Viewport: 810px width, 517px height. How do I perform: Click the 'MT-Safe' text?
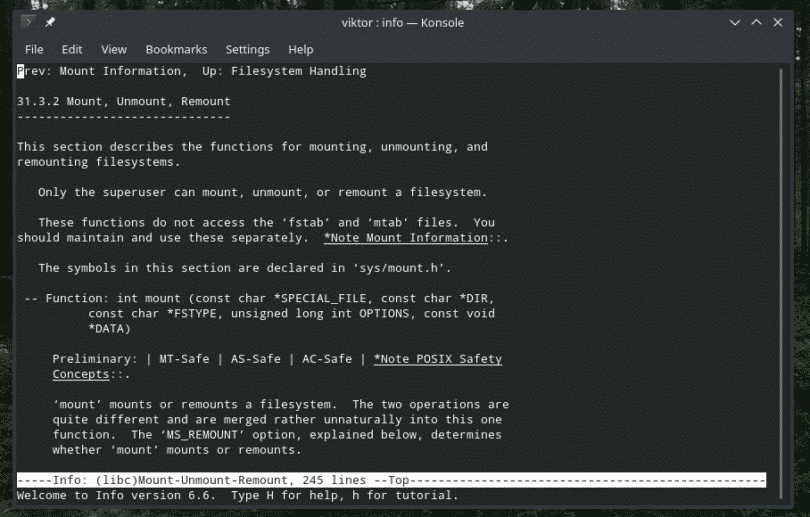click(184, 358)
